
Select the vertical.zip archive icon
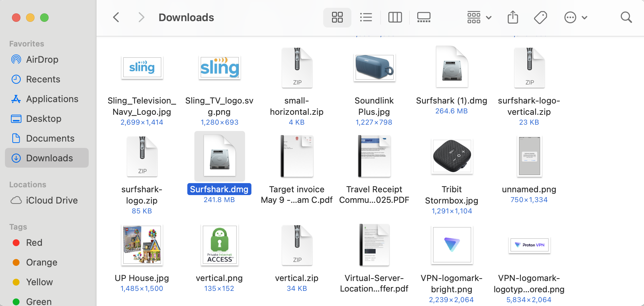[x=297, y=245]
